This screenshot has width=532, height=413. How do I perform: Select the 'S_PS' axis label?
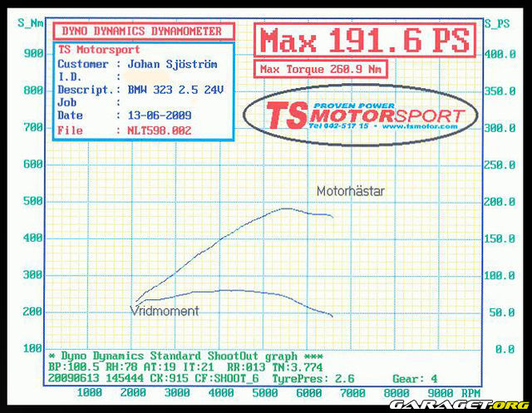[497, 23]
